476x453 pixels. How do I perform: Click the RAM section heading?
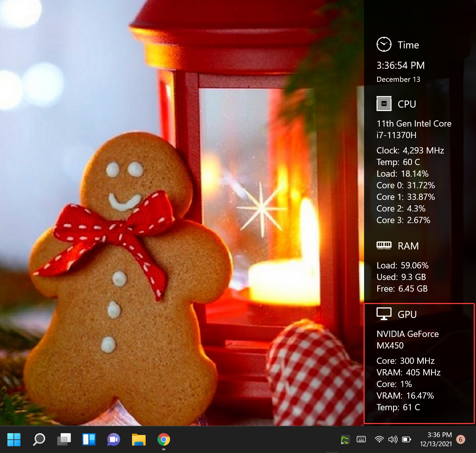tap(408, 246)
